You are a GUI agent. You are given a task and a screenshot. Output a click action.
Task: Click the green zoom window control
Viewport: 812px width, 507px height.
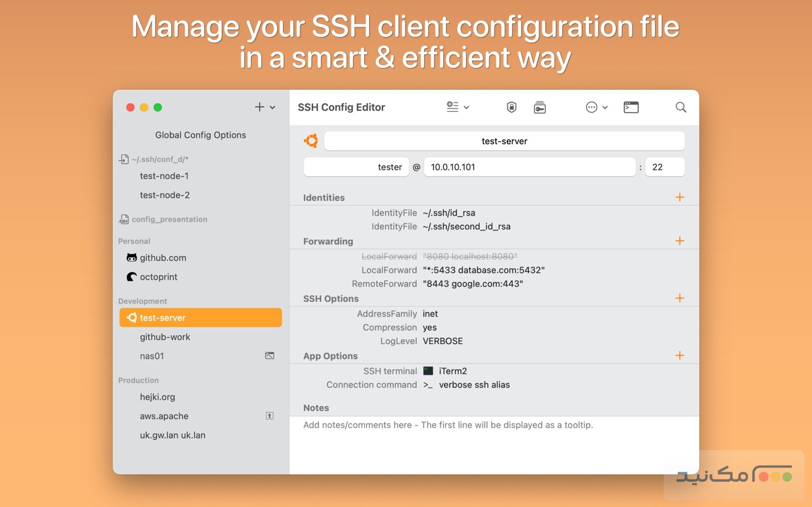click(x=158, y=107)
